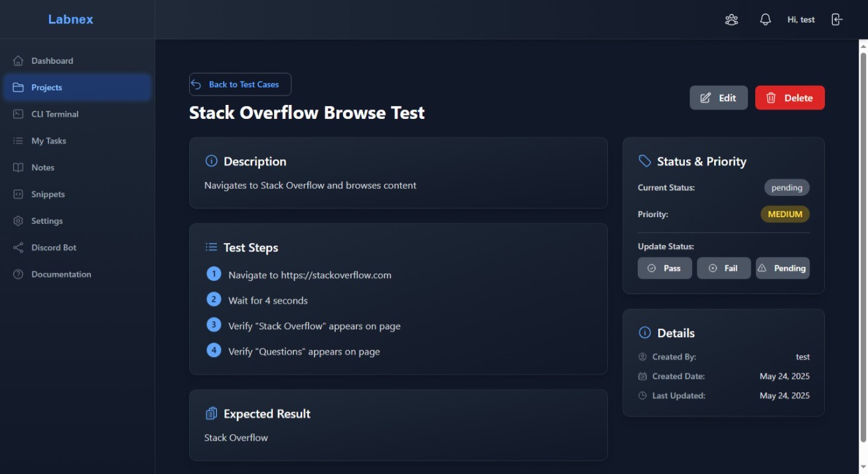Open Discord Bot in the sidebar

click(x=77, y=247)
